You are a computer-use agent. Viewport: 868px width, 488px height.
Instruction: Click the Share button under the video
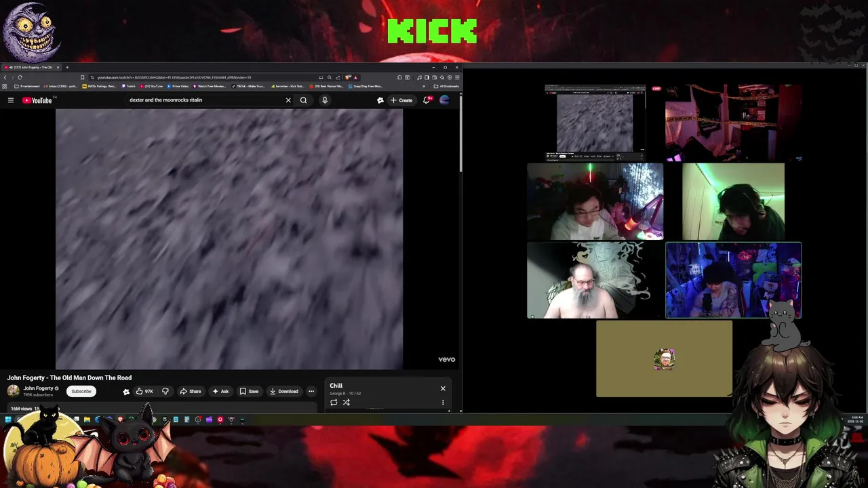[x=191, y=391]
